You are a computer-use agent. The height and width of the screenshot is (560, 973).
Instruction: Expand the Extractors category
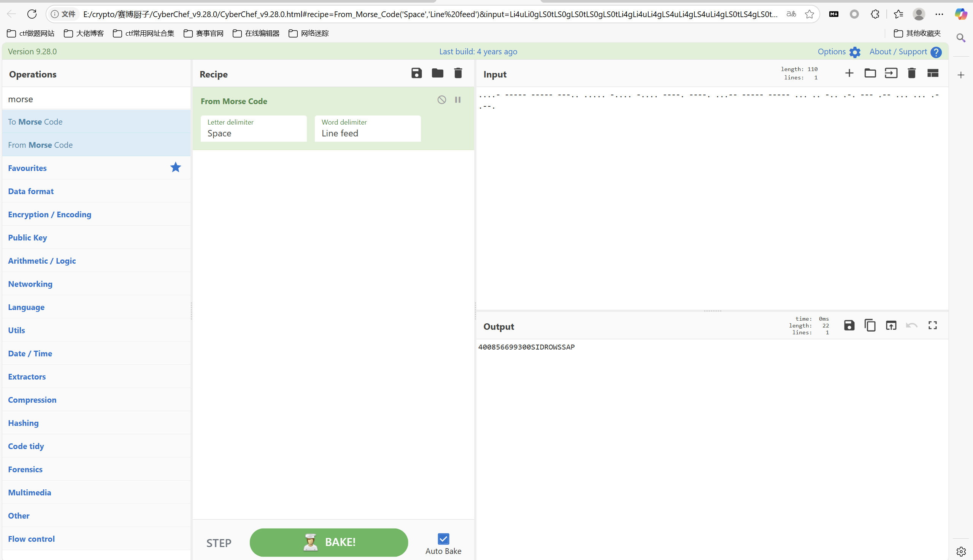click(x=96, y=376)
